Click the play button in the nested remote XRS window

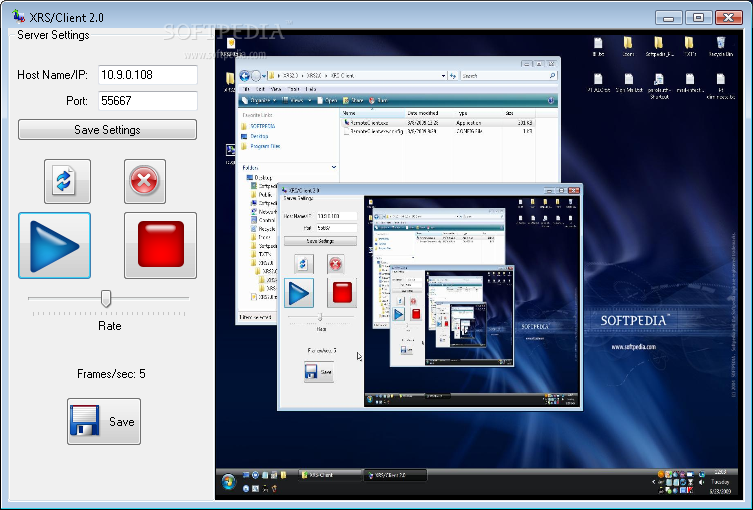click(x=299, y=293)
